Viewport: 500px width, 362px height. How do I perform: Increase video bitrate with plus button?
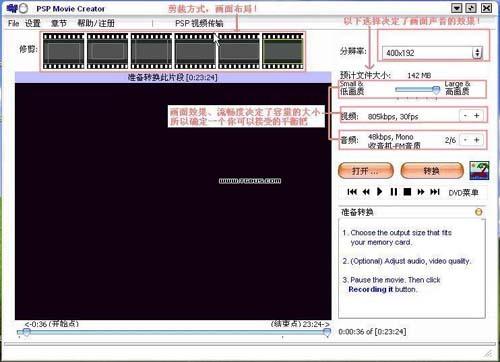pyautogui.click(x=477, y=116)
